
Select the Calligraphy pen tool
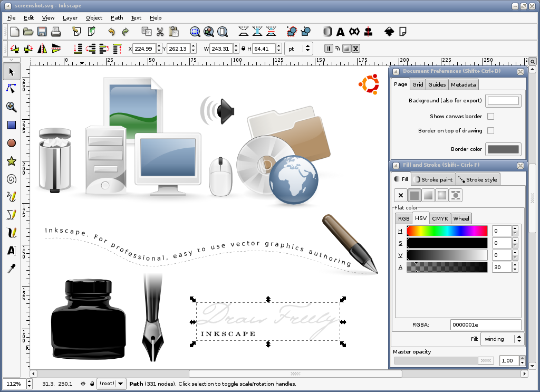pos(11,233)
